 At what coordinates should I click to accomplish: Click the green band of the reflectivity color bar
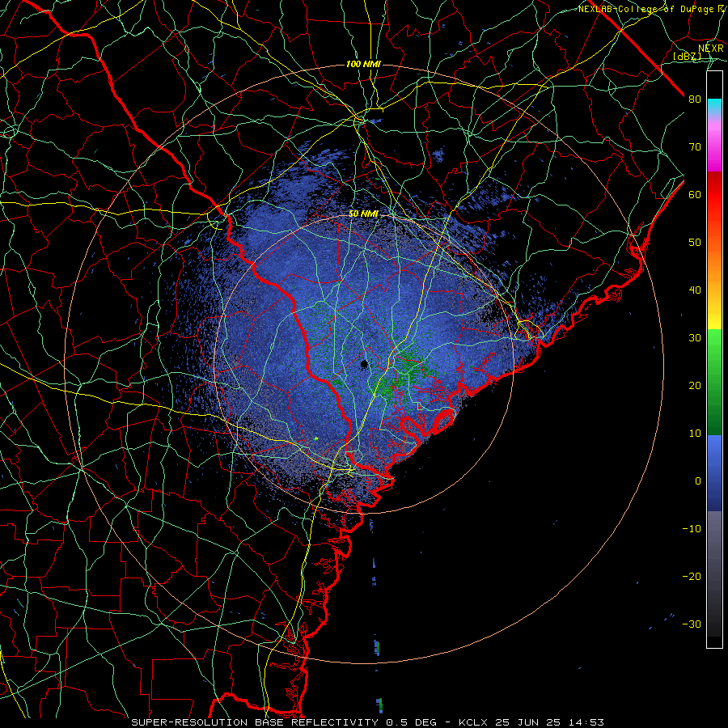(714, 382)
